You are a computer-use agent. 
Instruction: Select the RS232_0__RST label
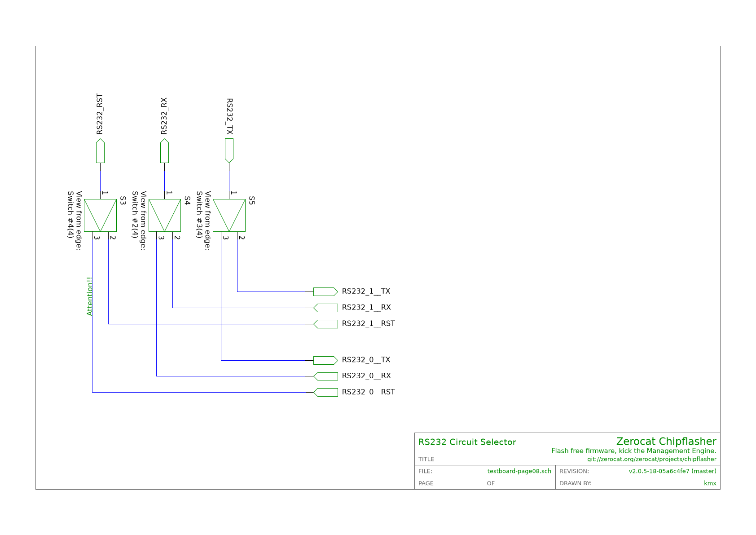pos(369,392)
